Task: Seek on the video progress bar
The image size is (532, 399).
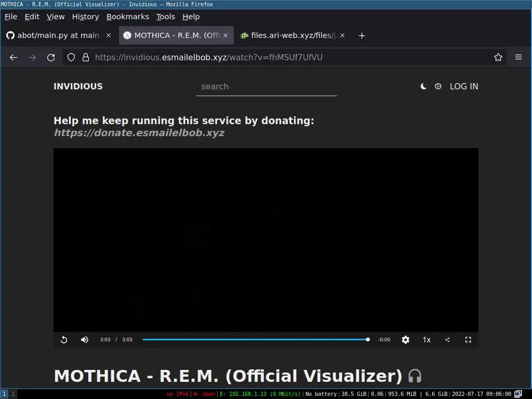Action: click(256, 340)
